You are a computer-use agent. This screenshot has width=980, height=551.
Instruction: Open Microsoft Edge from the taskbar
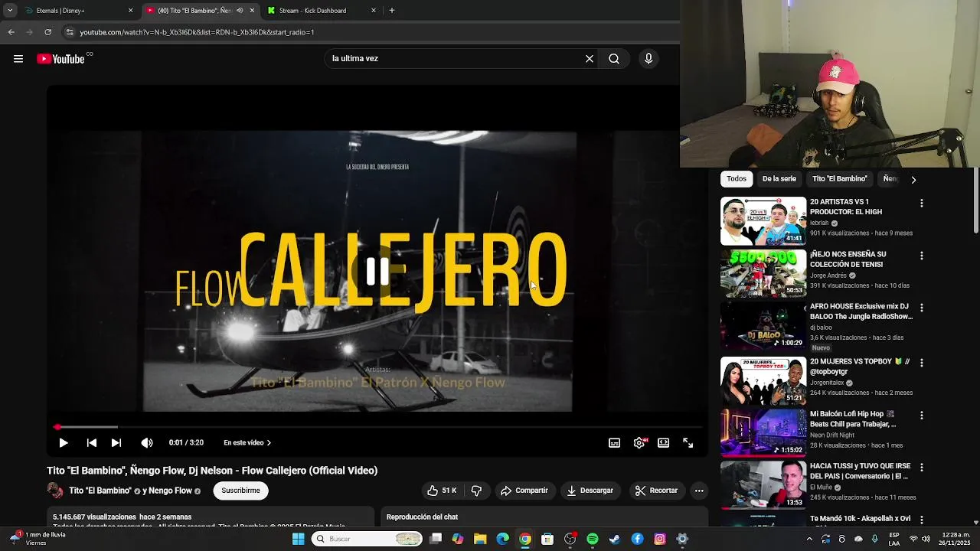point(503,540)
